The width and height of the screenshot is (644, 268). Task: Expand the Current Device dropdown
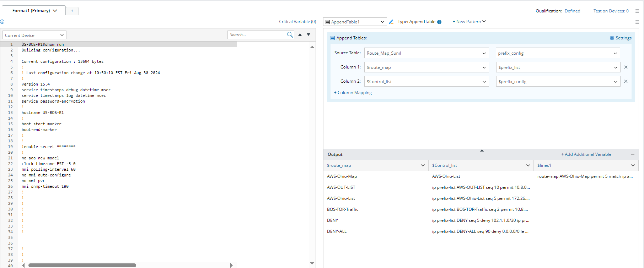point(34,35)
